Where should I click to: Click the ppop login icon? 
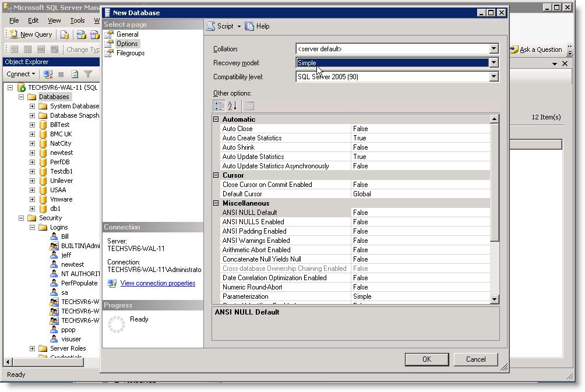[x=54, y=330]
